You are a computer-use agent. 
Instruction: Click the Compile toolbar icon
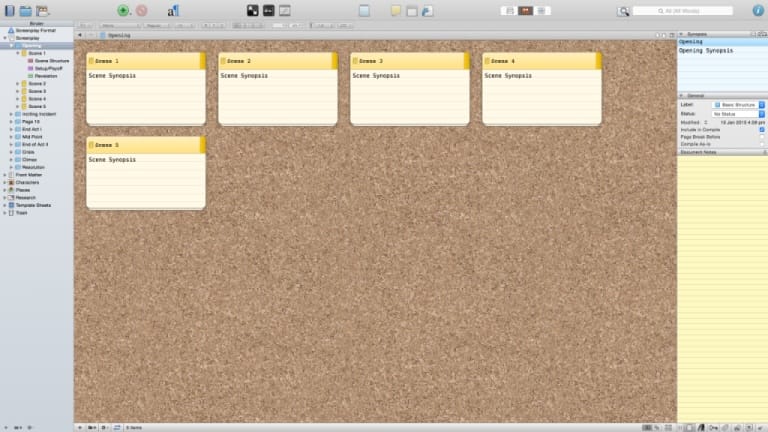[x=428, y=11]
